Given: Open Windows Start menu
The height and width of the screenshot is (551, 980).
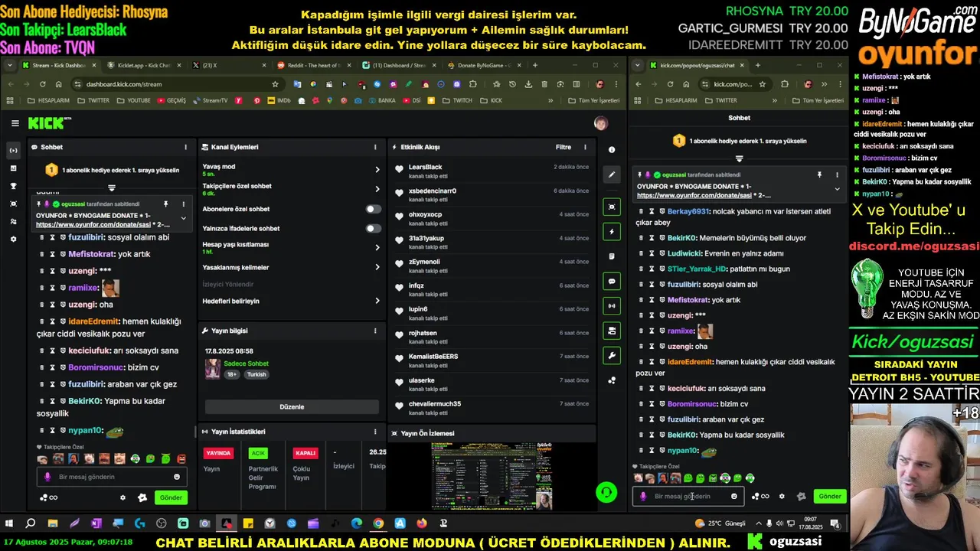Looking at the screenshot, I should coord(9,523).
